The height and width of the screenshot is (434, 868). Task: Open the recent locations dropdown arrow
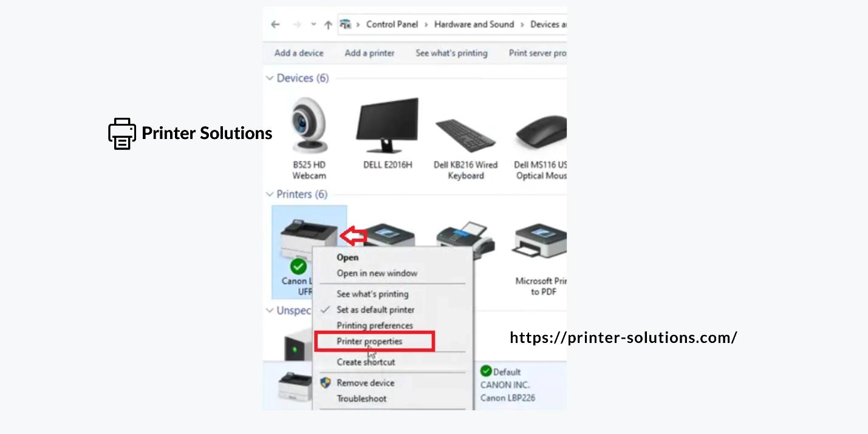[313, 25]
